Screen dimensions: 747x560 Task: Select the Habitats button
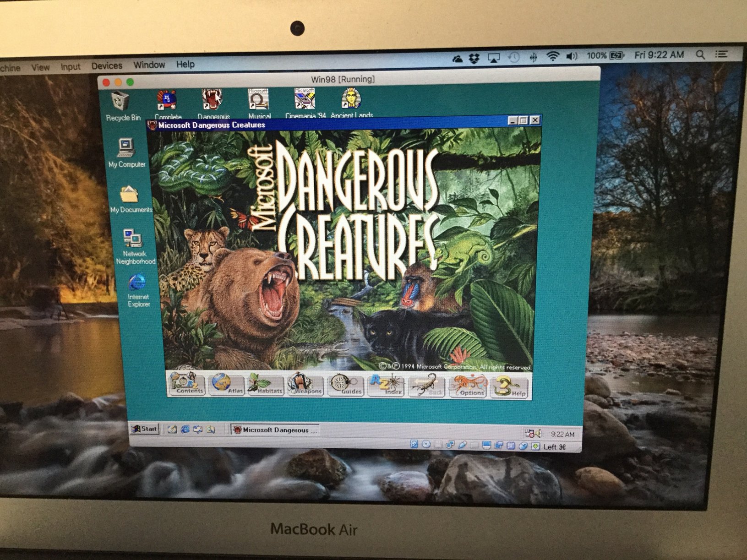(267, 384)
